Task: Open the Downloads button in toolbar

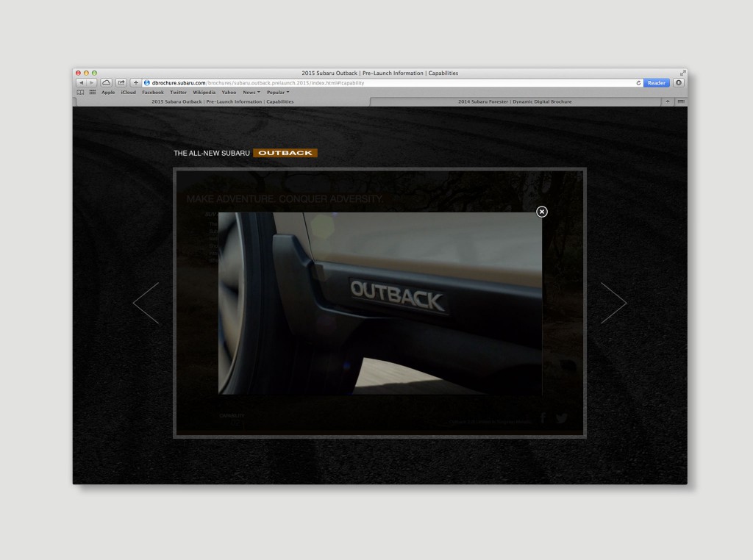Action: point(678,83)
